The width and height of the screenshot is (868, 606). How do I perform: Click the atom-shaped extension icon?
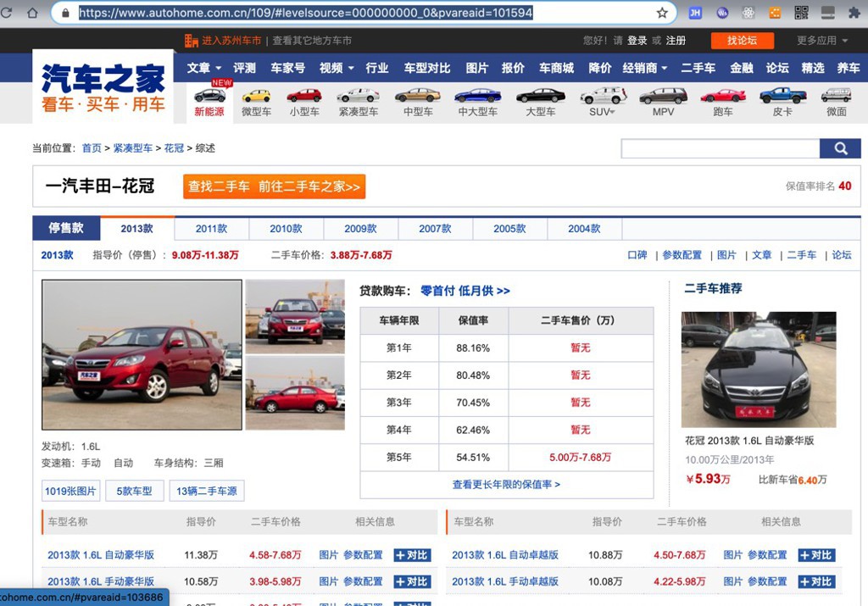[748, 13]
